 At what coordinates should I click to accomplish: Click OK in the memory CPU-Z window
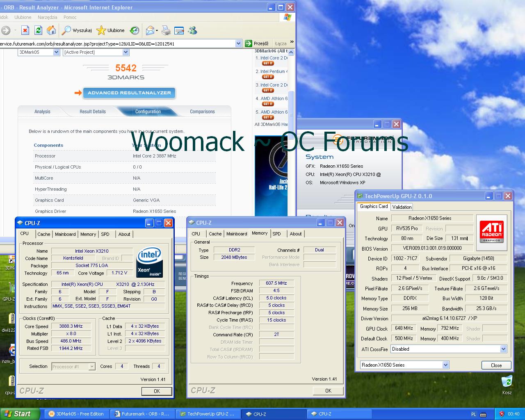(328, 391)
